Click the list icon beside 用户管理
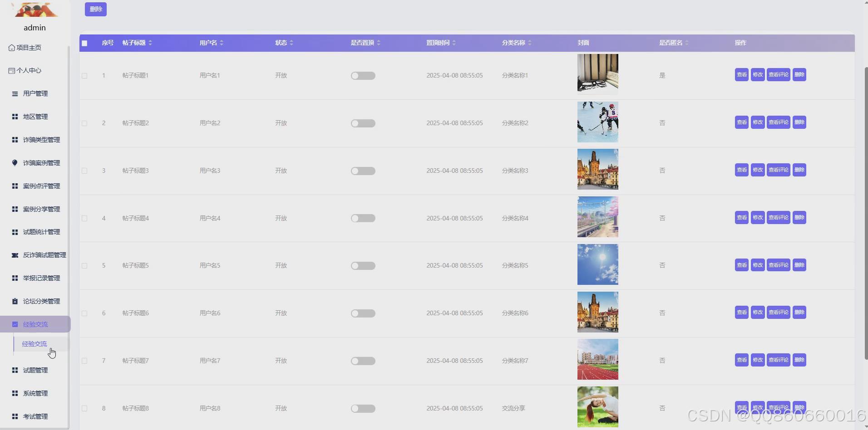 coord(15,94)
